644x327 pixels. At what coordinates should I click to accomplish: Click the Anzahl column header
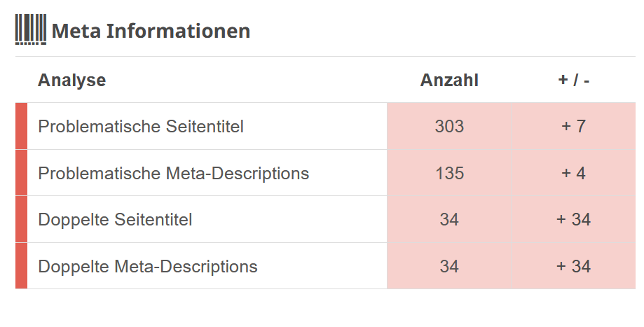[449, 81]
